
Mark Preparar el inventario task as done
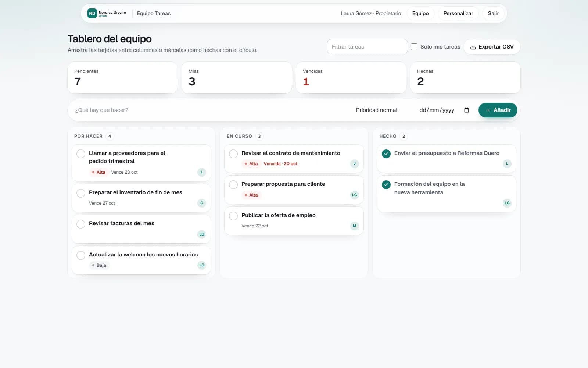[81, 193]
